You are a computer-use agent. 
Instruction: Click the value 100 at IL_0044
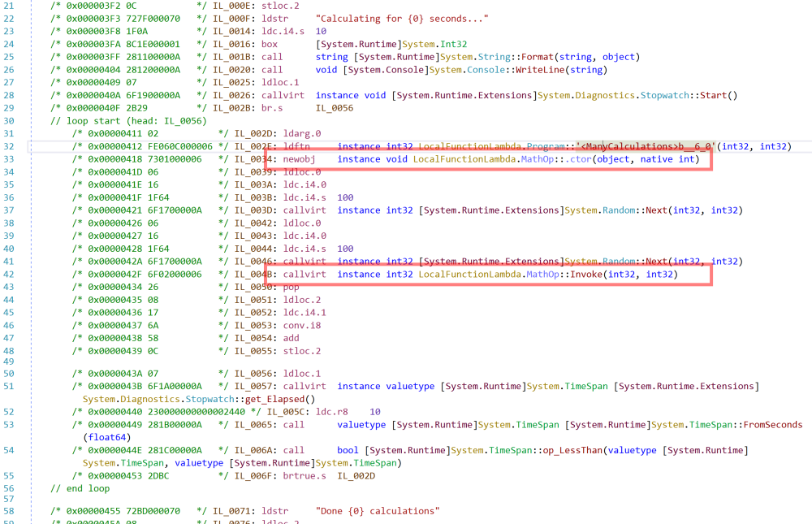click(x=345, y=249)
